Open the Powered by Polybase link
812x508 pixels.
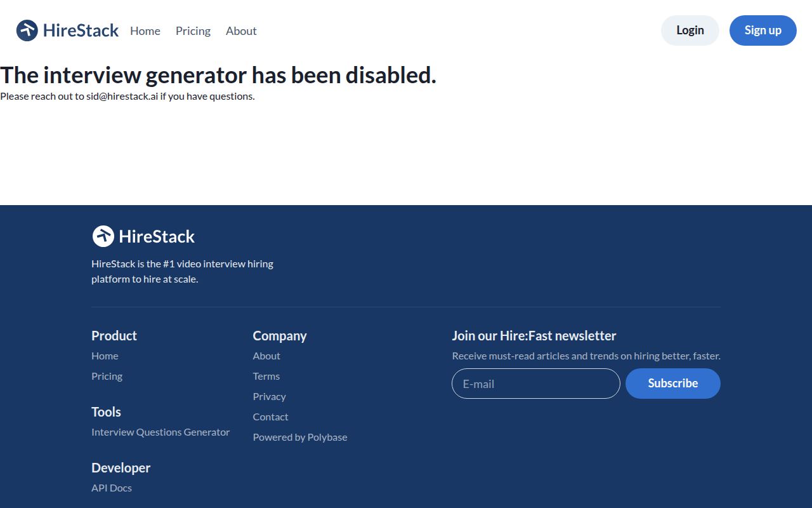[x=300, y=437]
